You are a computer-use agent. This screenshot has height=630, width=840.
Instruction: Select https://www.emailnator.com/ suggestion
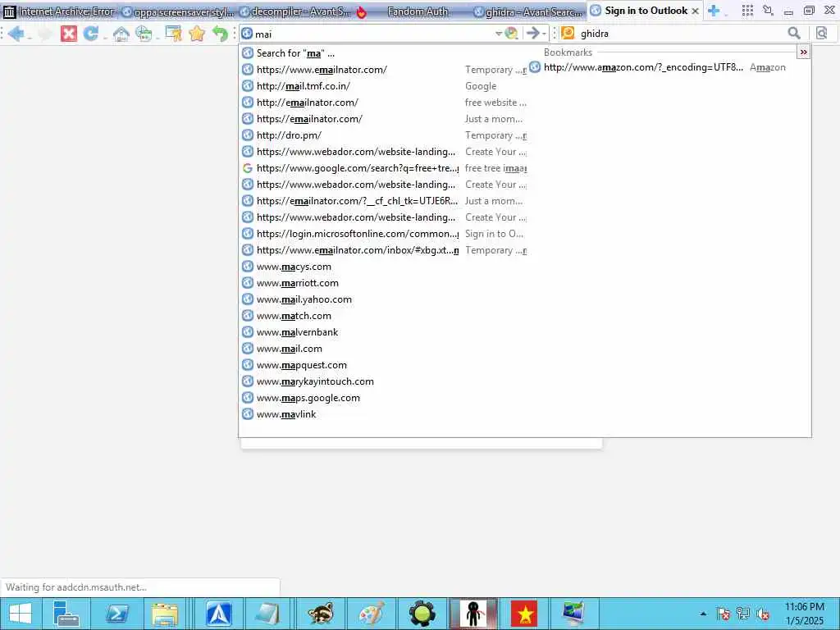(x=384, y=70)
